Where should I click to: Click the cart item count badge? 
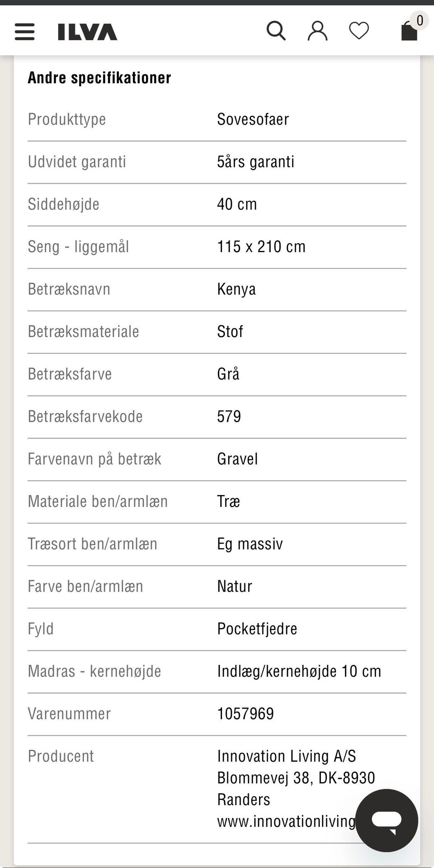pos(420,20)
